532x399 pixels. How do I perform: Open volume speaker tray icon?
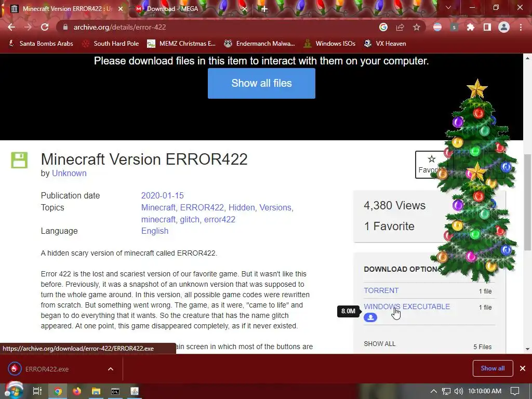pos(458,391)
